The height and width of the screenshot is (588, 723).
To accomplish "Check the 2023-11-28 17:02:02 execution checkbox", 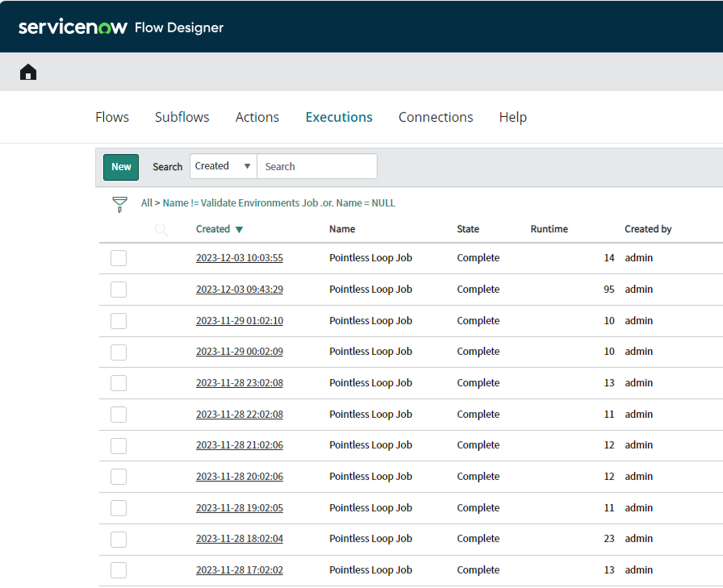I will point(118,570).
